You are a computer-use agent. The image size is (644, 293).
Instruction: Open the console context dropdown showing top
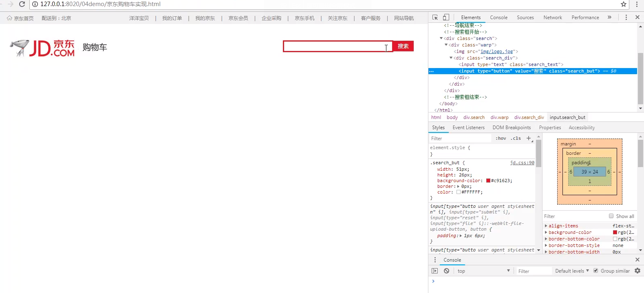click(483, 271)
